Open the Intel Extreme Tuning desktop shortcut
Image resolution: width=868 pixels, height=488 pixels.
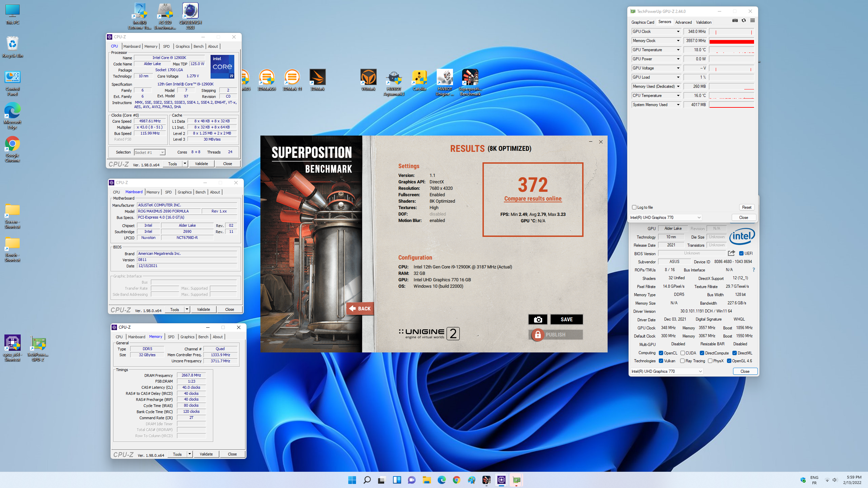pos(140,16)
